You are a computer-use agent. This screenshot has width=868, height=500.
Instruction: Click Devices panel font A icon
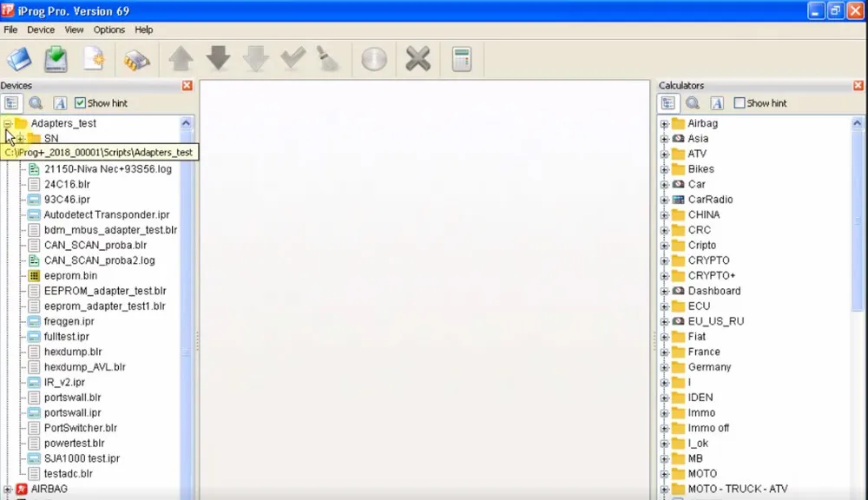tap(60, 103)
